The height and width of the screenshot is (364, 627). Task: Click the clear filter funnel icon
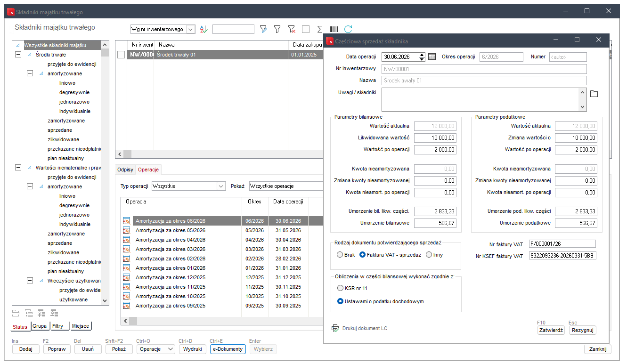tap(292, 29)
